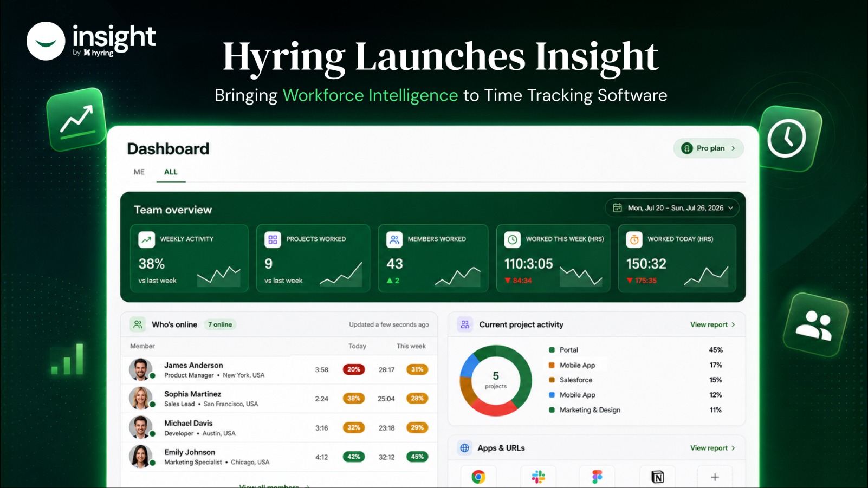Click the blue Mobile App 12% swatch

coord(552,395)
